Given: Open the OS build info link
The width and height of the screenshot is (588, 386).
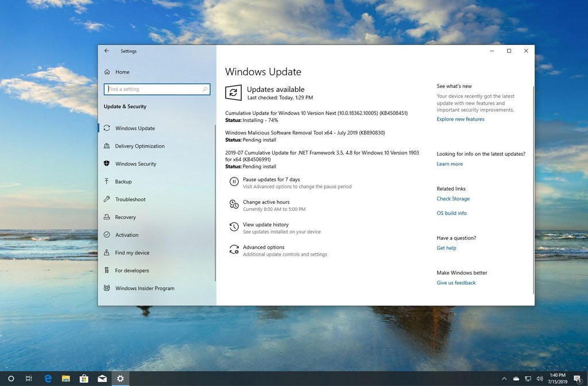Looking at the screenshot, I should (451, 213).
